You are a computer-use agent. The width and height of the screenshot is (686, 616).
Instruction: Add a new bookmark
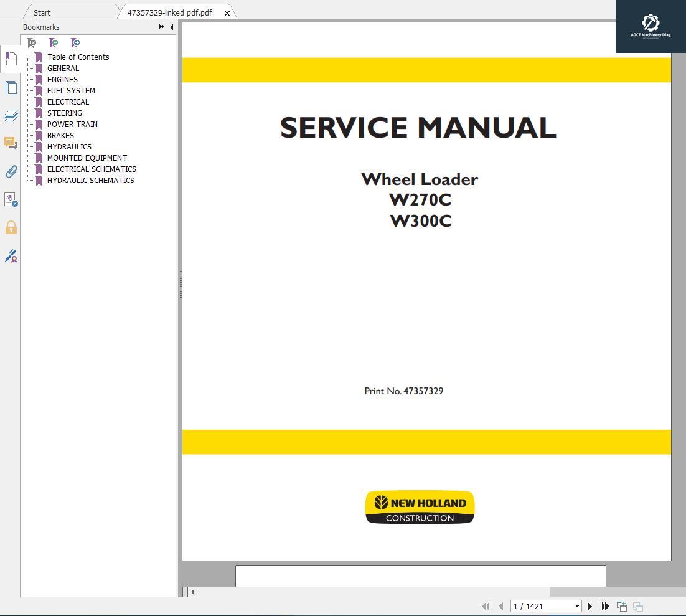[54, 43]
